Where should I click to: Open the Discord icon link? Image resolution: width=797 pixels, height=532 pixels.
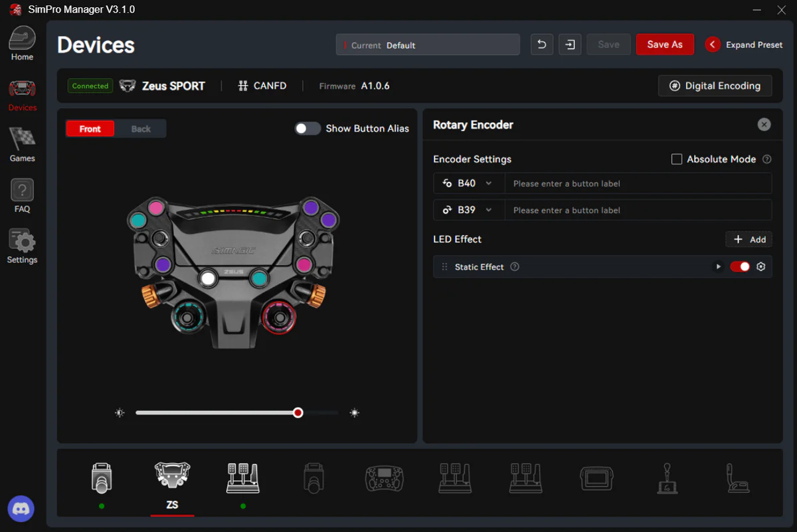[x=21, y=509]
